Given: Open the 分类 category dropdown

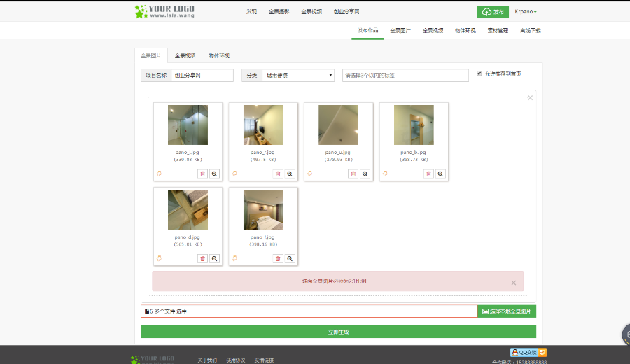Looking at the screenshot, I should pyautogui.click(x=297, y=76).
